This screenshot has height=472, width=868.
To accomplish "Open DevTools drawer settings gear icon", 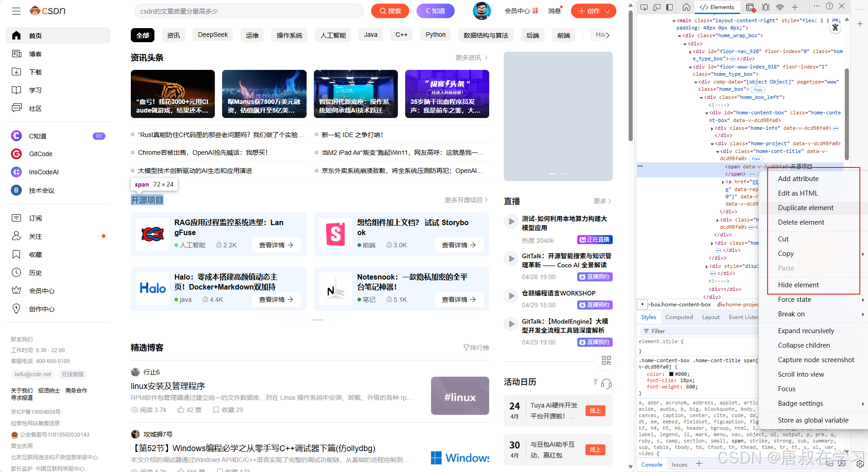I will pyautogui.click(x=860, y=464).
